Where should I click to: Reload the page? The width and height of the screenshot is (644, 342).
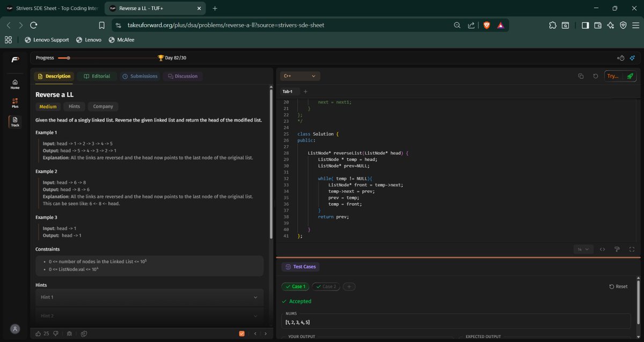[34, 25]
